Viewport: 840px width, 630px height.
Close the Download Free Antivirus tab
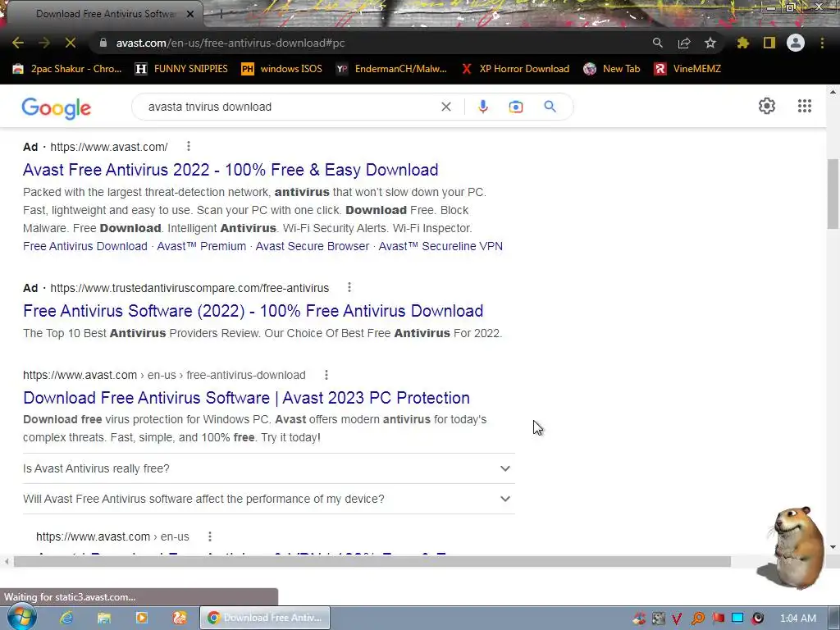click(190, 14)
